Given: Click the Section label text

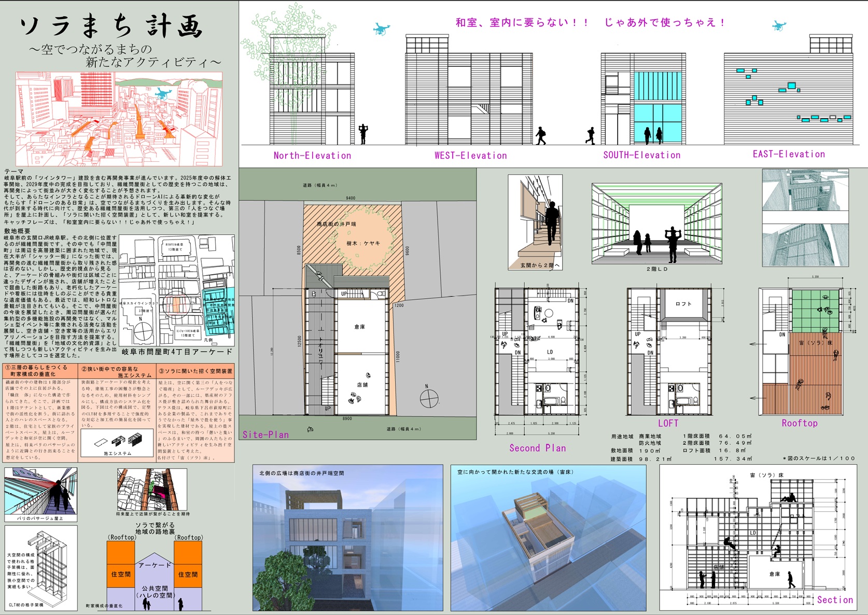Looking at the screenshot, I should pyautogui.click(x=835, y=600).
